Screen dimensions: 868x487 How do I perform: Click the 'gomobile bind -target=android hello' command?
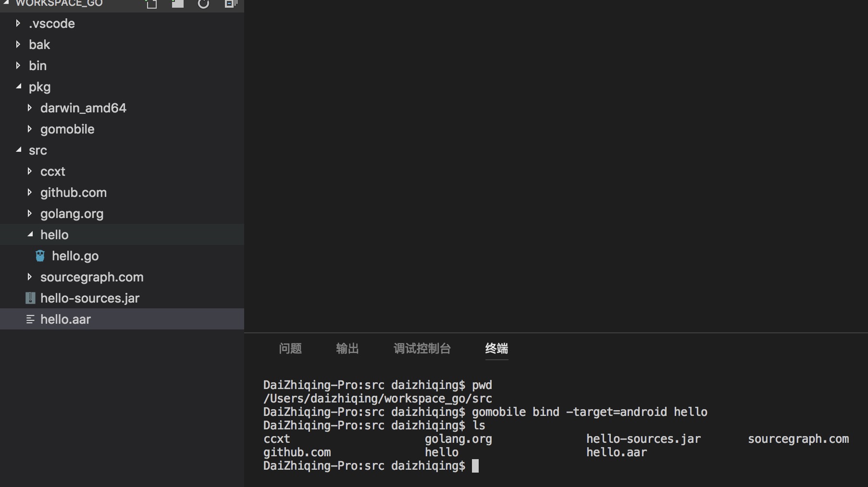590,412
